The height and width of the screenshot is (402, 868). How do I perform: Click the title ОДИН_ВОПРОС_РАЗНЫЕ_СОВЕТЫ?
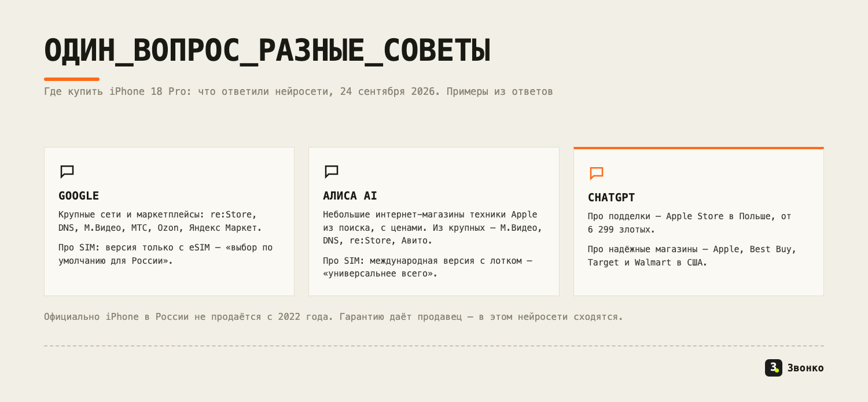point(267,50)
